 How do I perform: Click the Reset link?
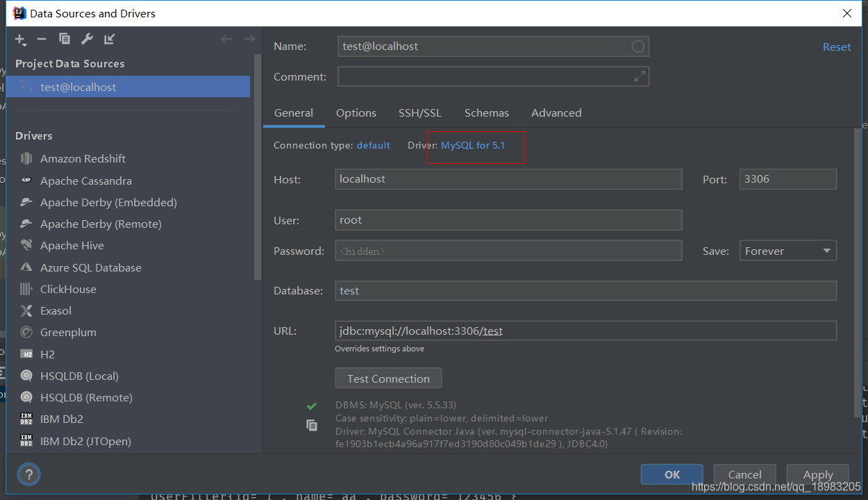click(x=837, y=47)
